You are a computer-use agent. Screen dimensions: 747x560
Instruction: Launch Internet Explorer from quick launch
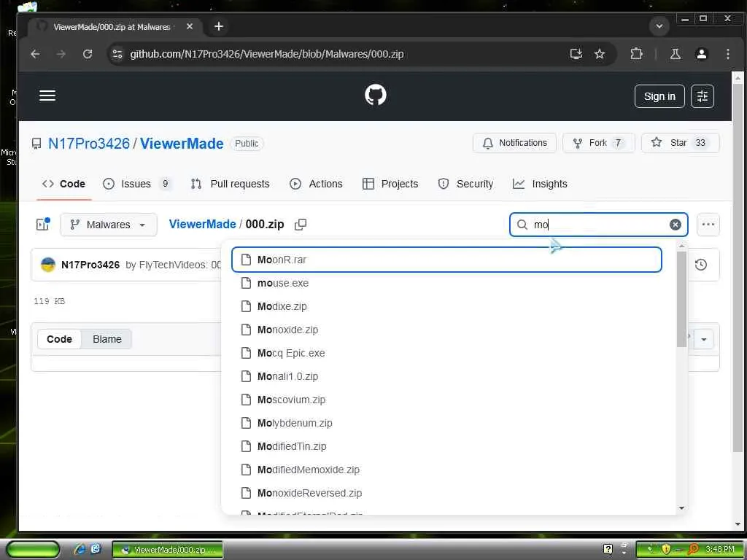[80, 549]
